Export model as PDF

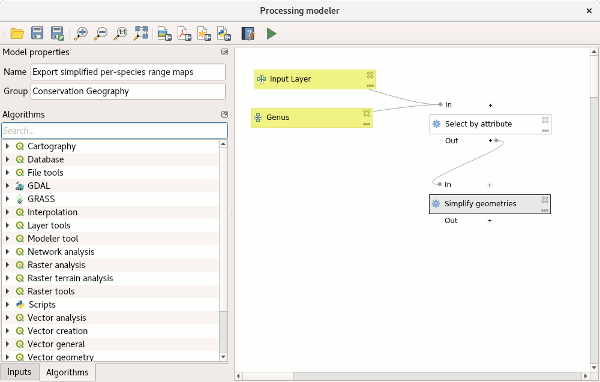pos(184,33)
